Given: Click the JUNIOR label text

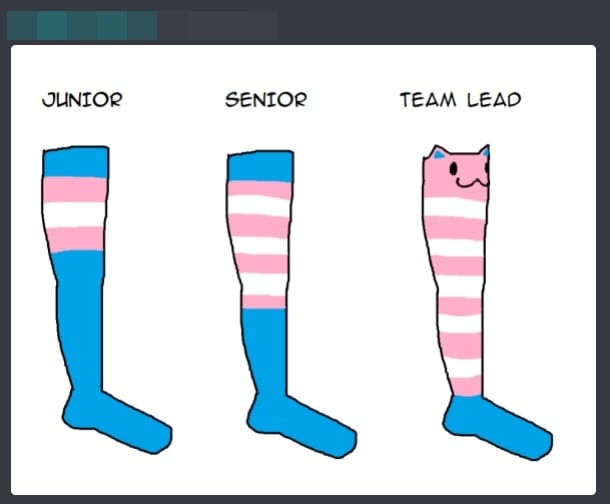Looking at the screenshot, I should click(x=82, y=100).
